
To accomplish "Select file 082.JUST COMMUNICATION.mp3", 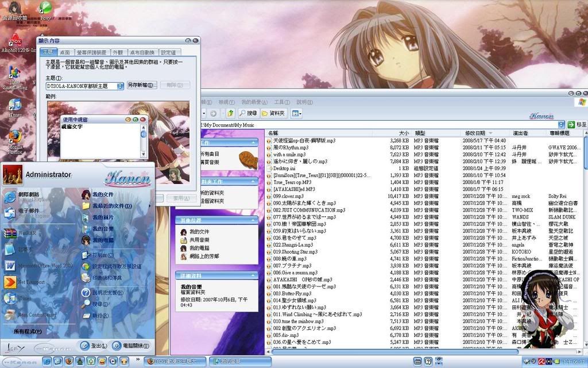I will tap(309, 210).
